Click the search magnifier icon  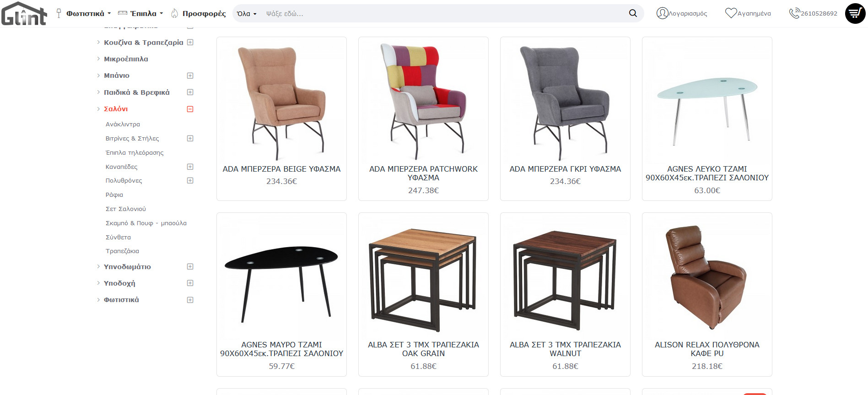(633, 13)
